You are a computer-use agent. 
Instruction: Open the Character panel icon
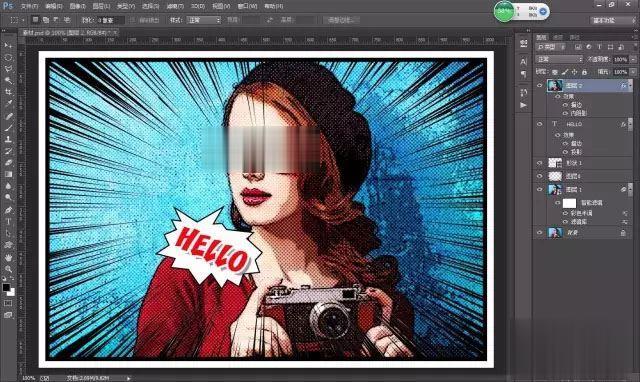pyautogui.click(x=524, y=62)
